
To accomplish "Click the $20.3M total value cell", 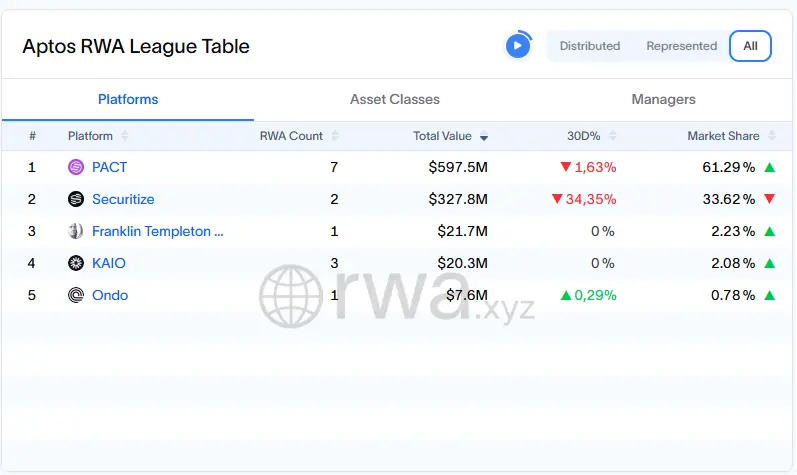I will click(463, 263).
